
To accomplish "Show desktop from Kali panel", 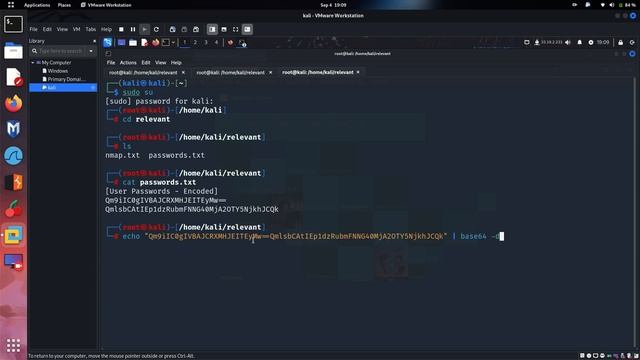I will tap(122, 42).
